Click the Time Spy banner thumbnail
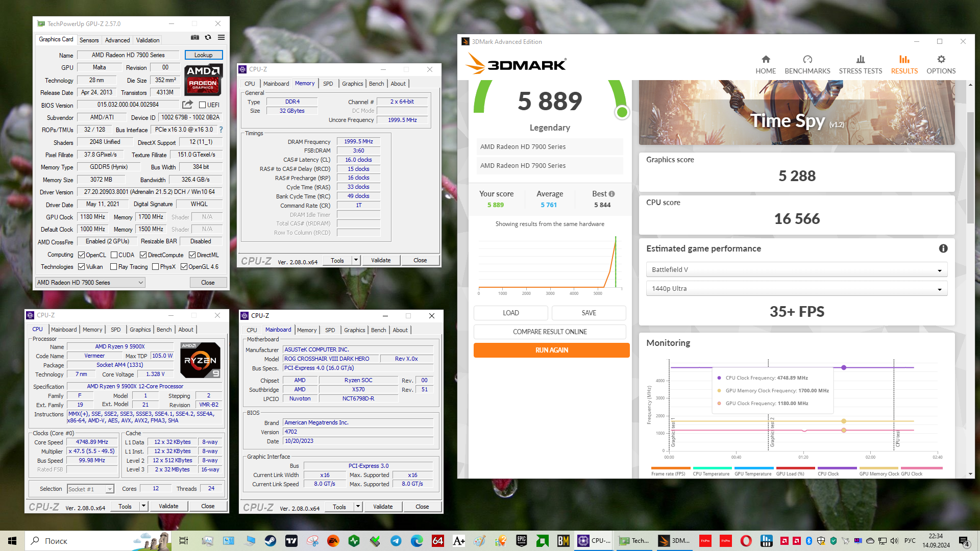The height and width of the screenshot is (551, 980). point(797,112)
